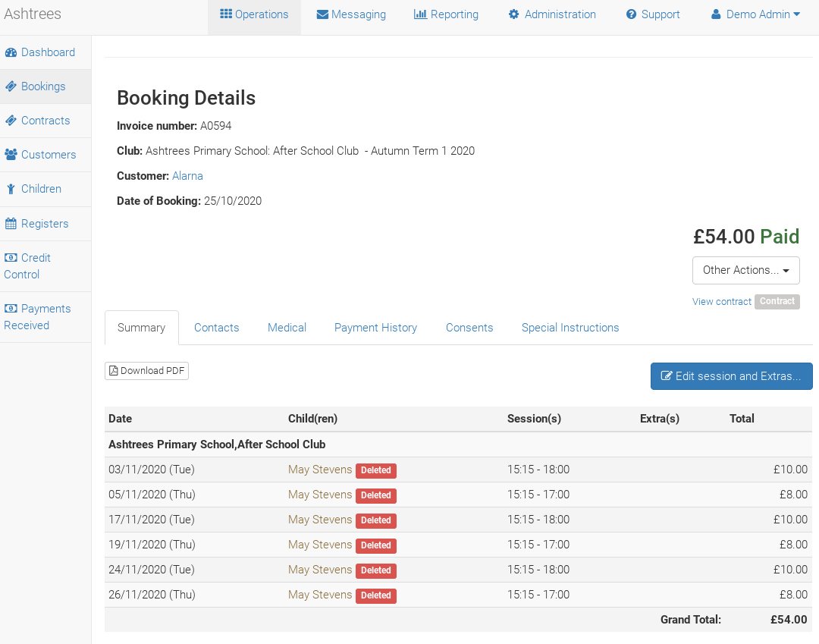Open May Stevens link on 05/11/2020 row
The width and height of the screenshot is (819, 644).
click(x=320, y=495)
